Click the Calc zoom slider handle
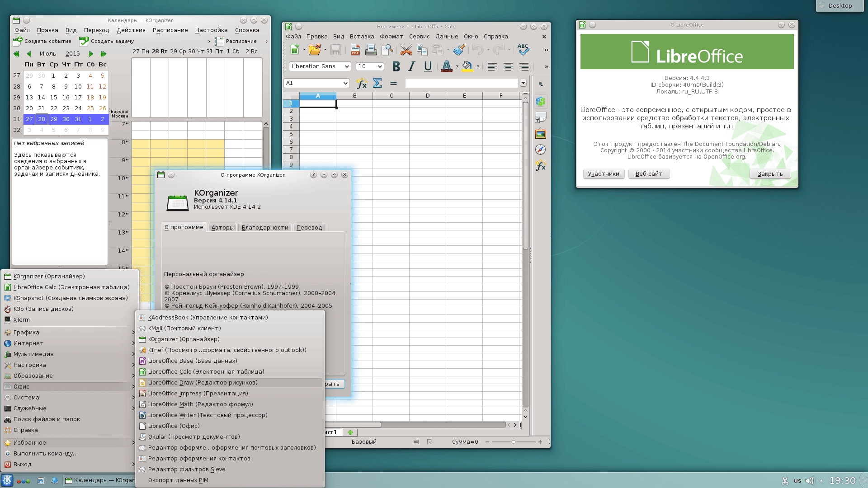This screenshot has width=868, height=488. 513,442
